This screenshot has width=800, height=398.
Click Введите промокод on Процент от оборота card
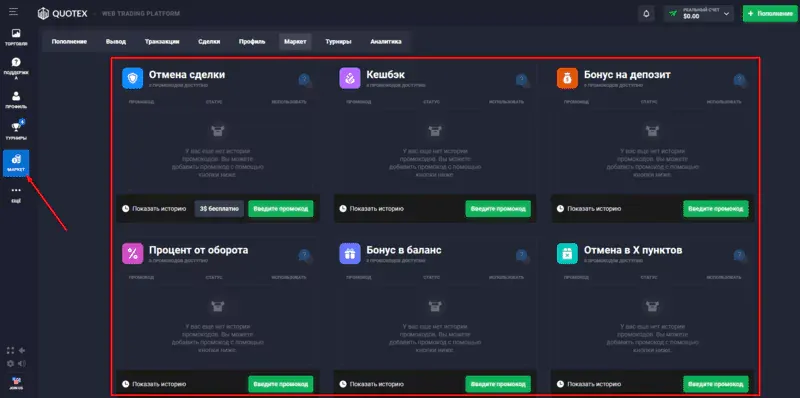tap(281, 384)
